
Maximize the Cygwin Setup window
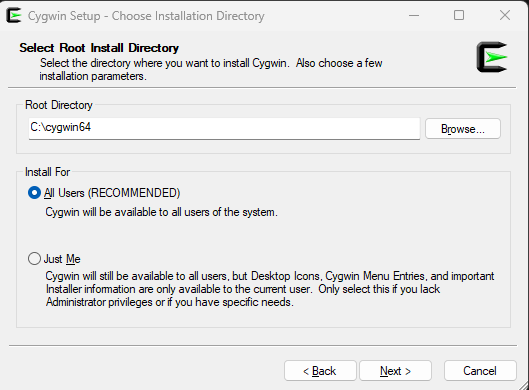(x=459, y=15)
